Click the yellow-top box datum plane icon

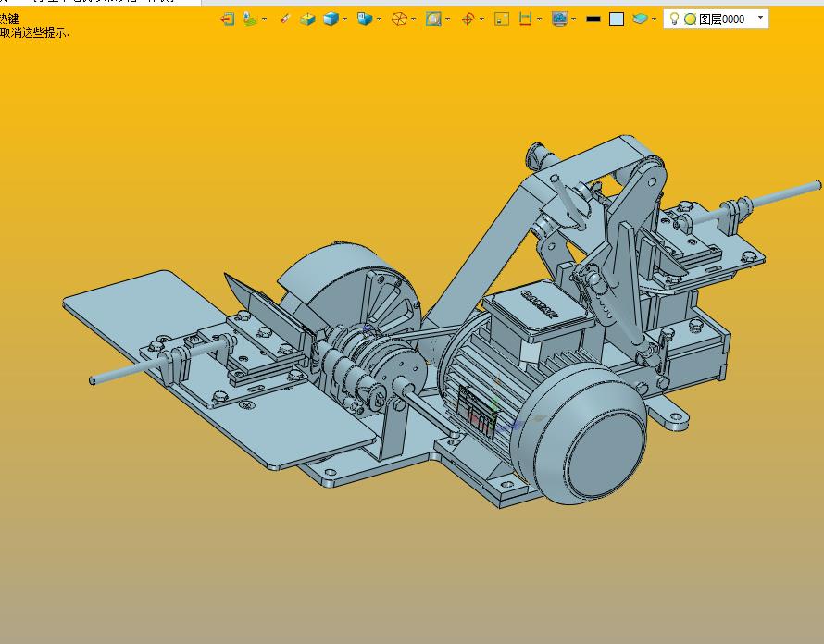click(x=307, y=19)
